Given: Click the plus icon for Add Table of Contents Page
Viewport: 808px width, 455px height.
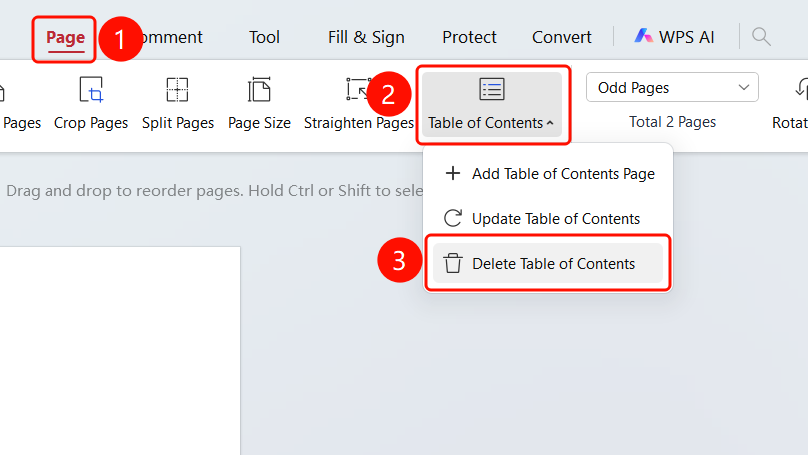Looking at the screenshot, I should (x=453, y=173).
